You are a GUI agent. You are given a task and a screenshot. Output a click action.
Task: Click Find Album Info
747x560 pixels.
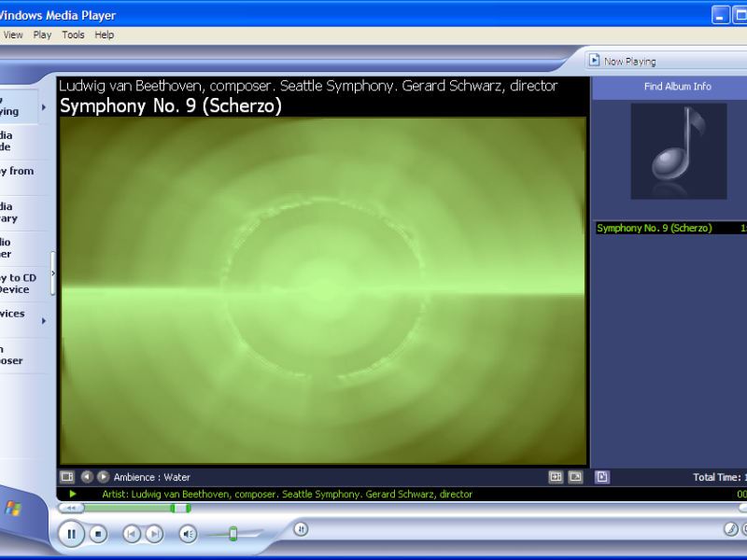(678, 87)
